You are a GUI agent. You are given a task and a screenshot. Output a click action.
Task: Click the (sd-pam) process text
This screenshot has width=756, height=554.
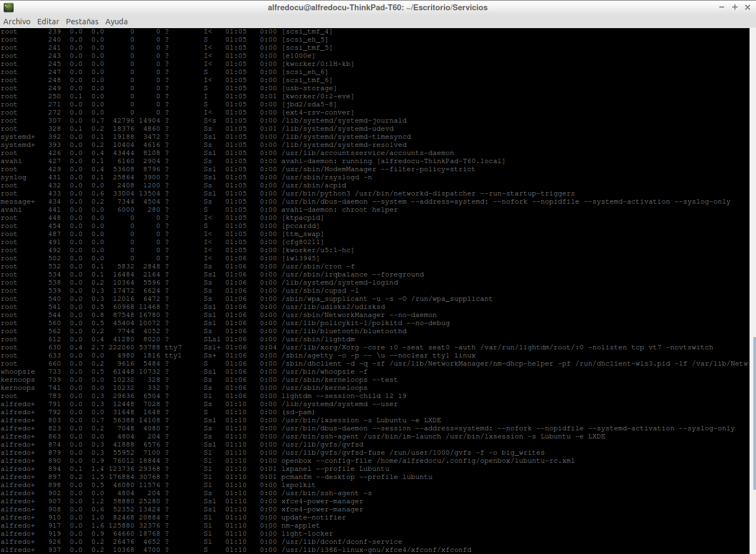pyautogui.click(x=299, y=413)
